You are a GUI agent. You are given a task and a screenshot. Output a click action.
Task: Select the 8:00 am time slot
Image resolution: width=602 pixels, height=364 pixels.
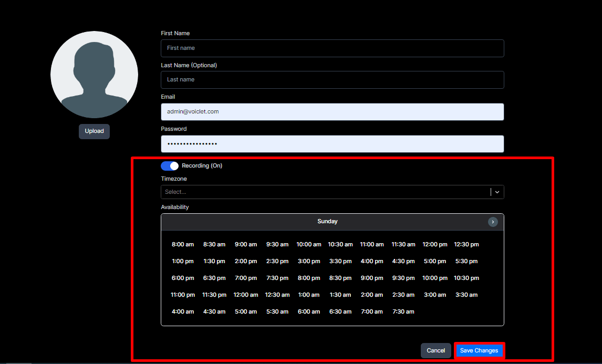[x=183, y=245]
